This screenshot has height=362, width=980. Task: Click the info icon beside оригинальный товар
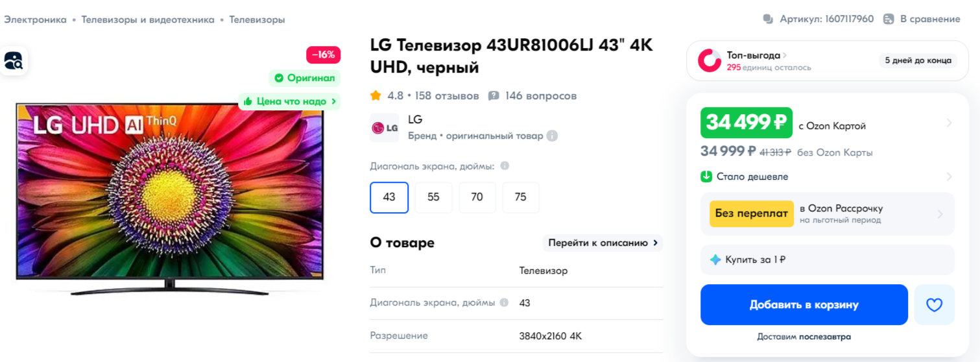coord(552,136)
